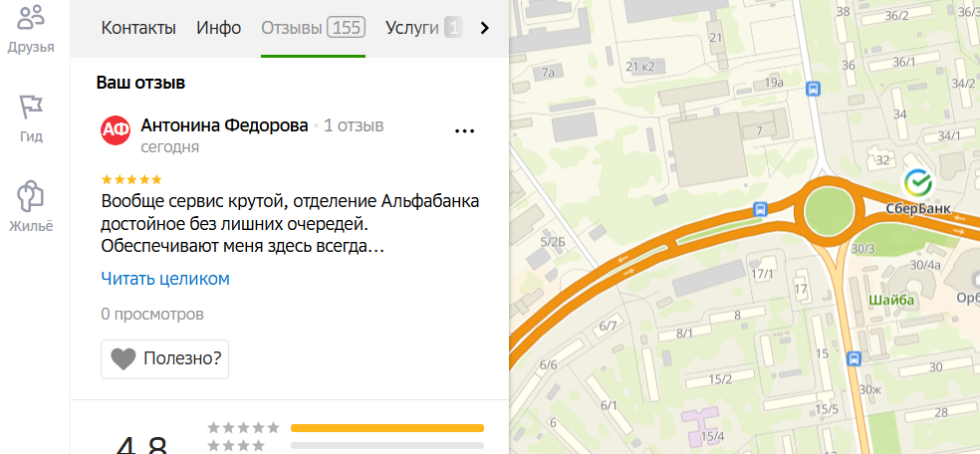Click the СберБанк logo on map
Viewport: 980px width, 454px height.
[x=917, y=182]
